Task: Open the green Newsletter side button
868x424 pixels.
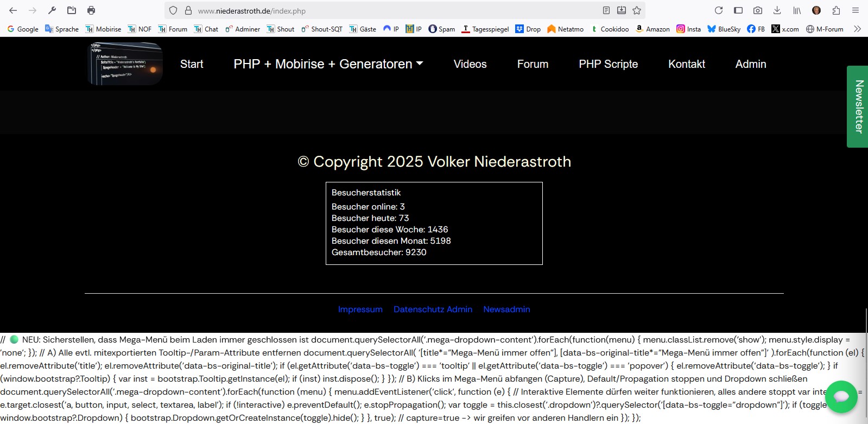Action: pyautogui.click(x=858, y=106)
